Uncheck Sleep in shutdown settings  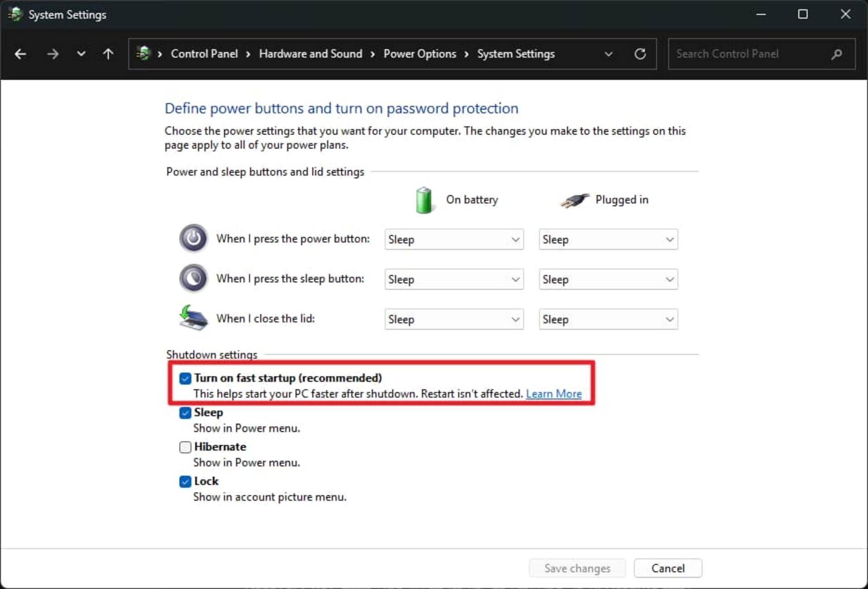(185, 413)
